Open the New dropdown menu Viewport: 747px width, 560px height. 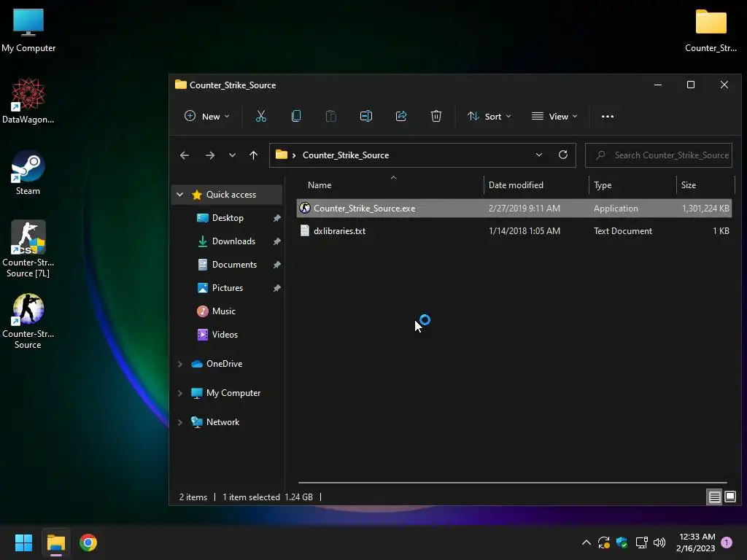tap(206, 116)
